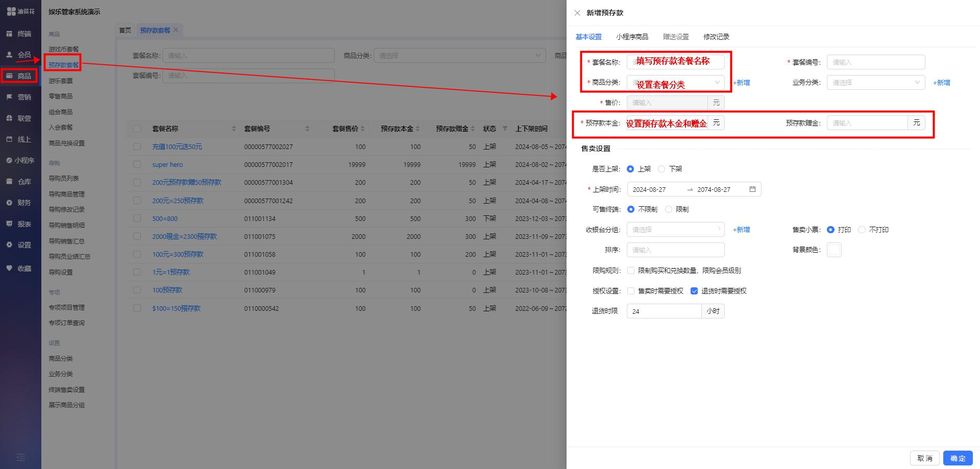
Task: Select the 下架 radio button
Action: coord(661,169)
